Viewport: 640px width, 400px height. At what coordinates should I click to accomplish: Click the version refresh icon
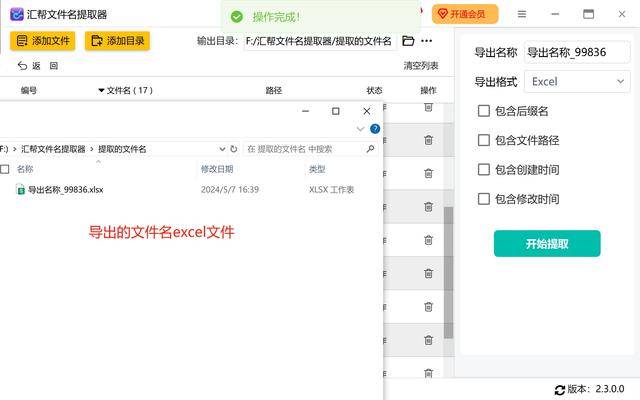click(x=560, y=390)
